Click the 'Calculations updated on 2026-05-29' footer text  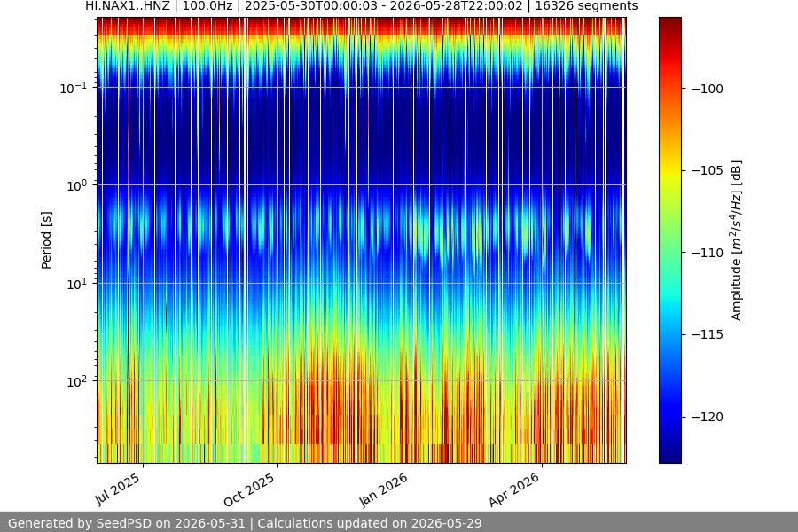point(370,523)
